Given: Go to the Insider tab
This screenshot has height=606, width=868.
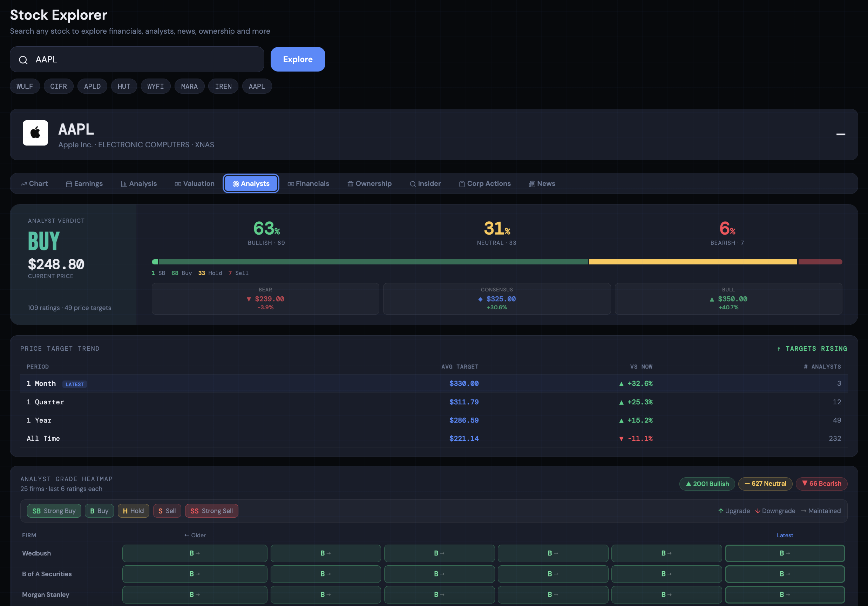Looking at the screenshot, I should pos(425,183).
